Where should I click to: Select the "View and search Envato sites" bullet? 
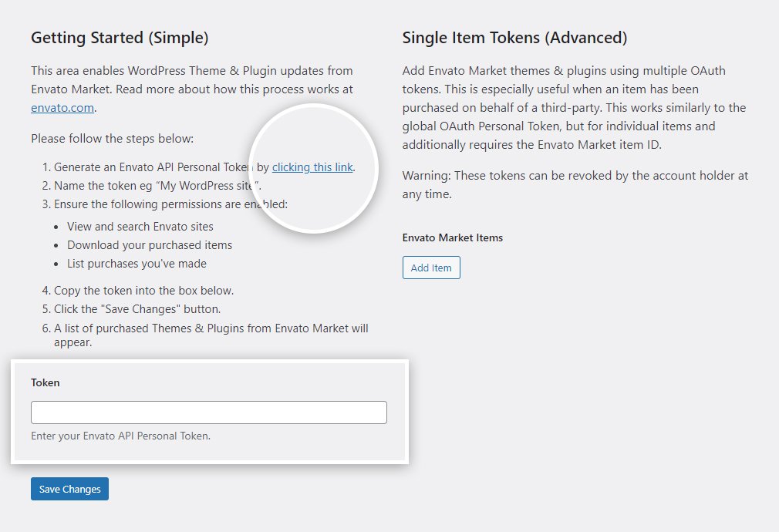(x=140, y=227)
